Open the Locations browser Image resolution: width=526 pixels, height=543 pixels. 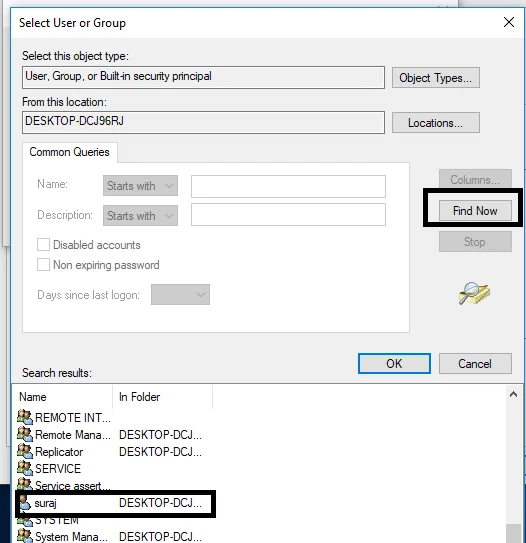tap(436, 123)
